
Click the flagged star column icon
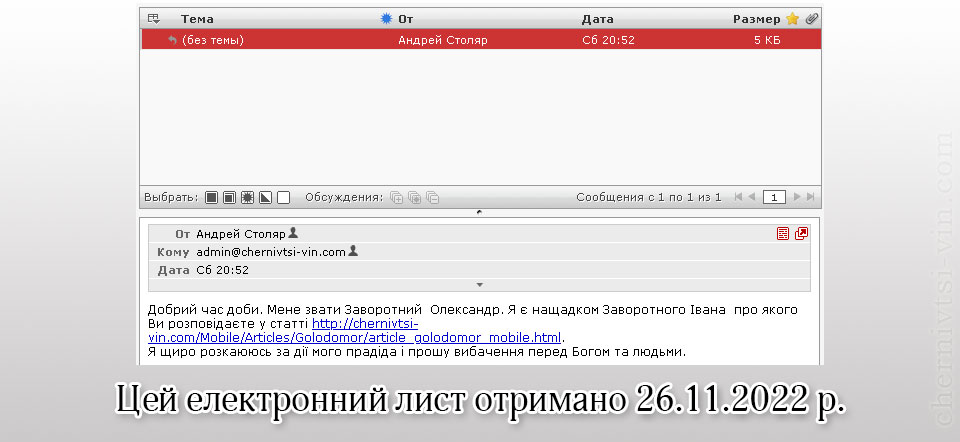tap(792, 18)
